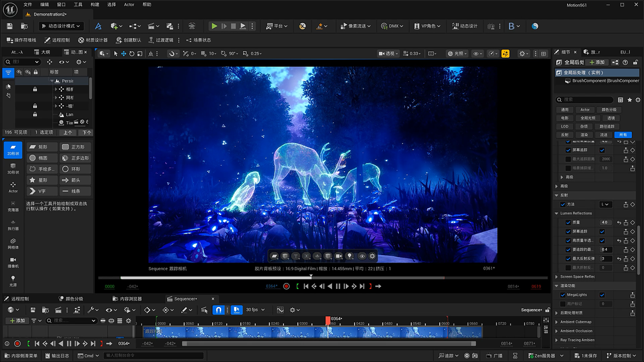Viewport: 644px width, 362px height.
Task: Toggle the 方法 override checkbox under 反射
Action: coord(563,205)
